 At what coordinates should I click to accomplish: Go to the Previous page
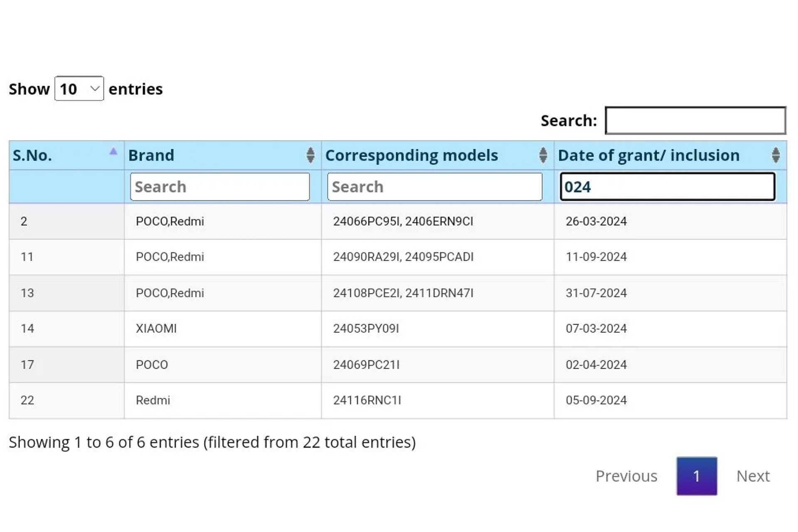click(x=626, y=476)
